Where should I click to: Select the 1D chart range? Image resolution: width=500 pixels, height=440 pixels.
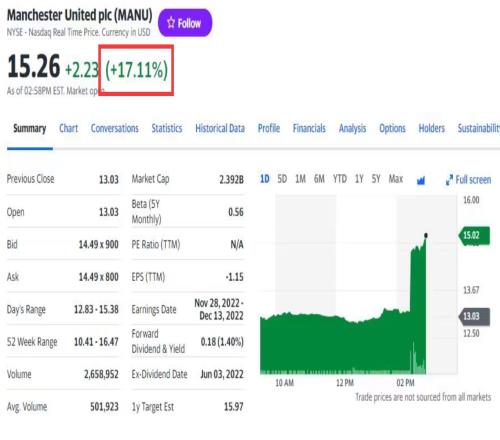[265, 179]
